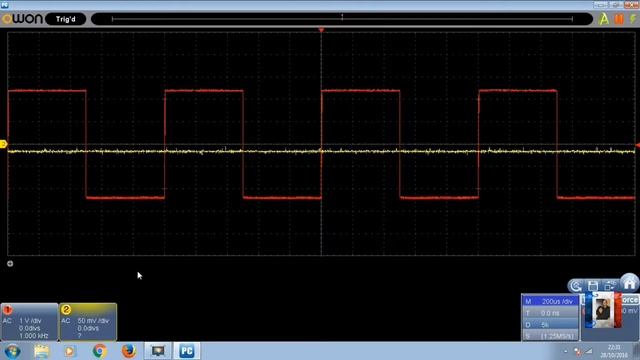Click the green lightning single-trigger icon

coord(633,19)
